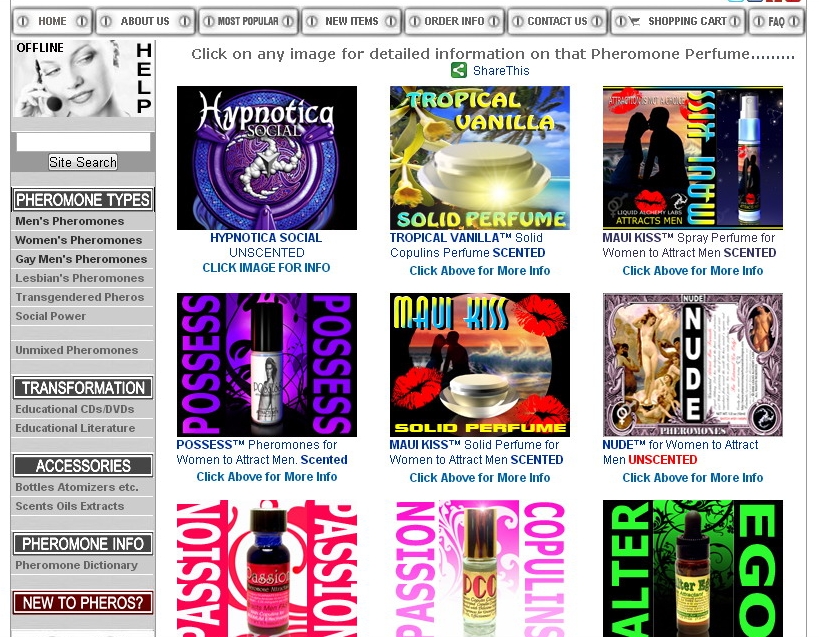Open the offline live help image

pyautogui.click(x=83, y=79)
